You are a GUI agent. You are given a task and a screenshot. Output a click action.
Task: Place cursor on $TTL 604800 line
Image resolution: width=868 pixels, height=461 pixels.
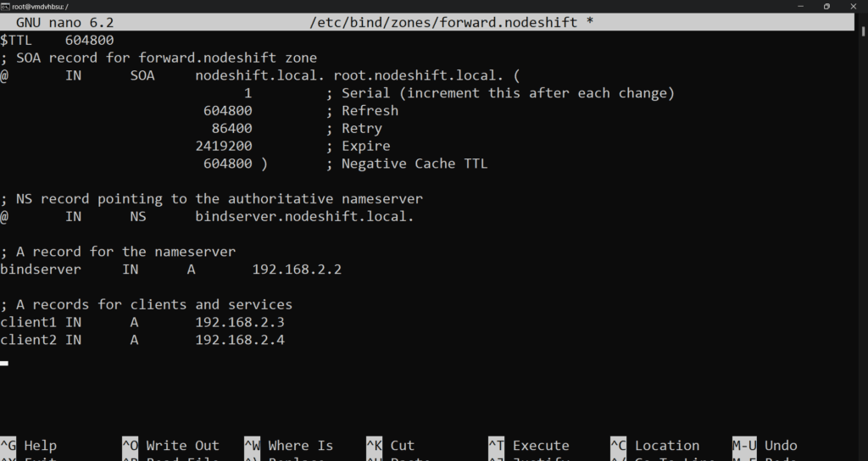tap(57, 40)
